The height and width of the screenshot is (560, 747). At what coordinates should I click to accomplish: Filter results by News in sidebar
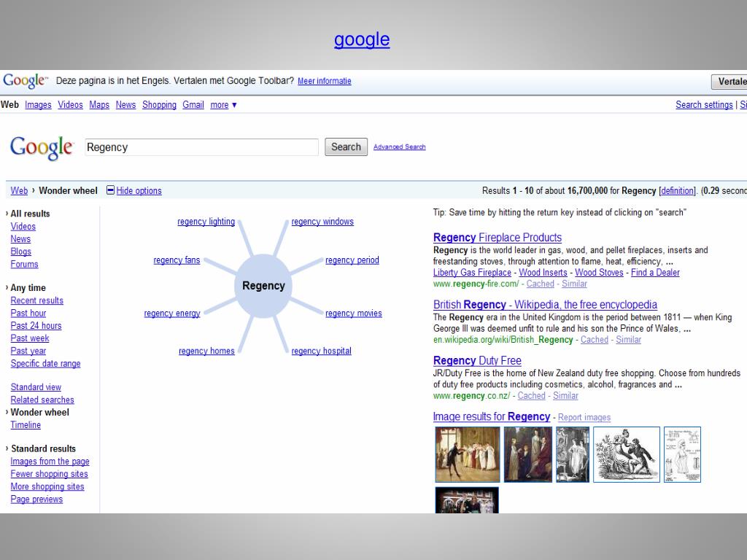(x=20, y=238)
